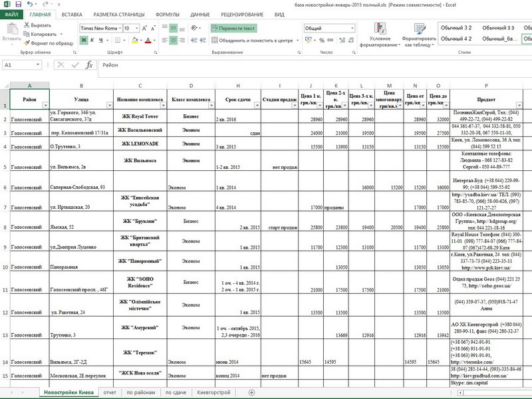Click decrease decimal icon

(351, 40)
